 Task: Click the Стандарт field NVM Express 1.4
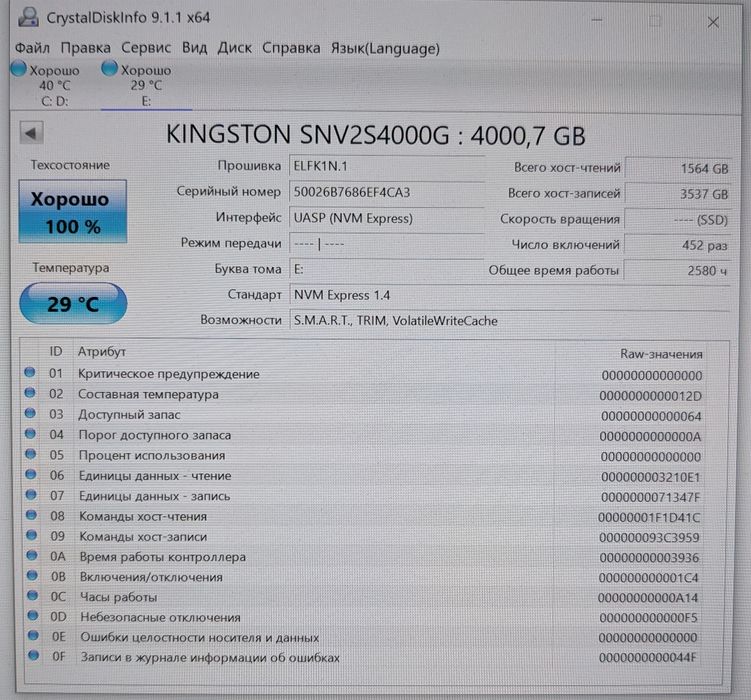point(510,295)
